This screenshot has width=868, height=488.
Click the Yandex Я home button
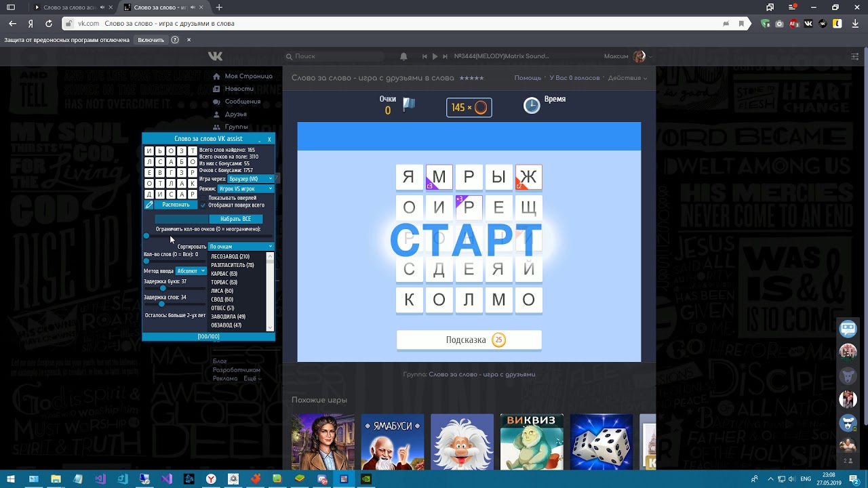31,23
